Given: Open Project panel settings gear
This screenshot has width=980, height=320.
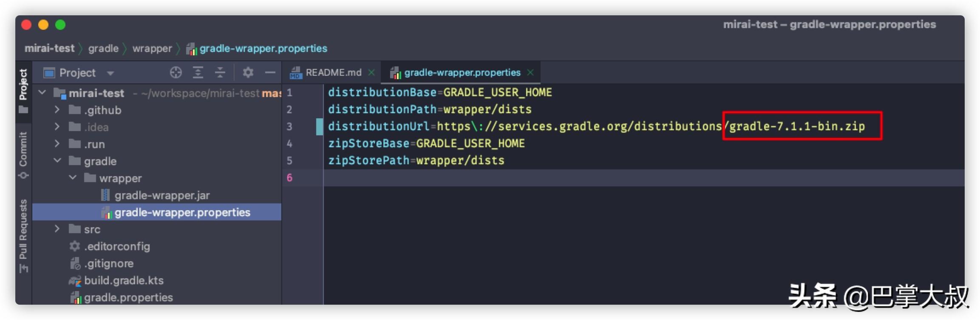Looking at the screenshot, I should coord(248,73).
